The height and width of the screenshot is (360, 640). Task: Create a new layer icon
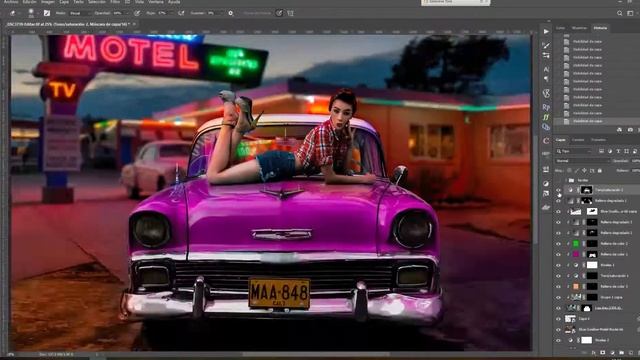click(631, 352)
